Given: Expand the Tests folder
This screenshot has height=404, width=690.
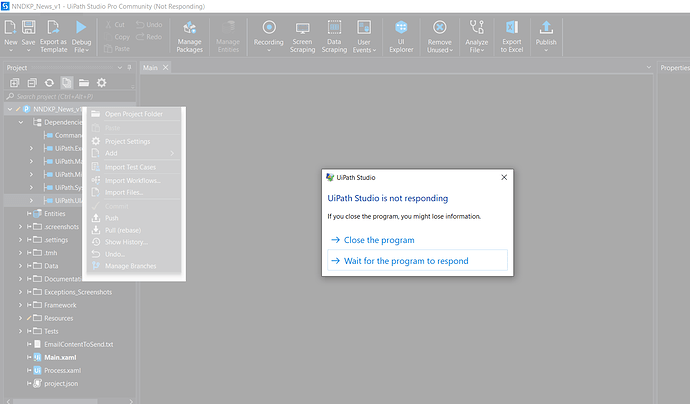Looking at the screenshot, I should point(20,331).
